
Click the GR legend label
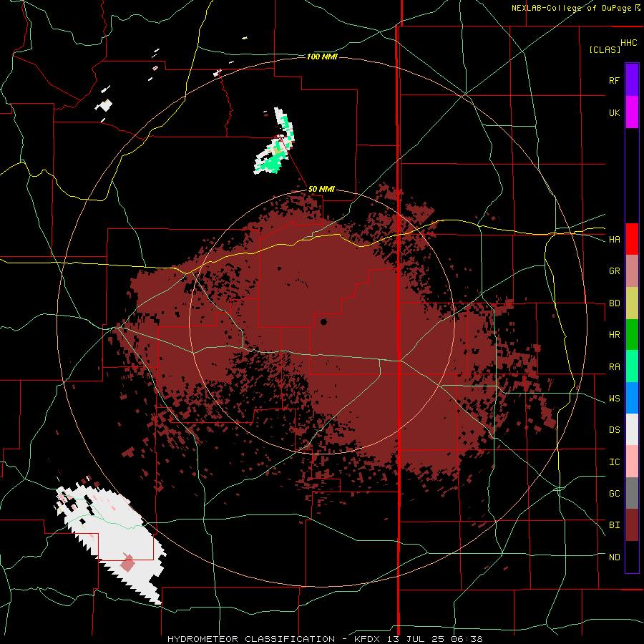[614, 271]
